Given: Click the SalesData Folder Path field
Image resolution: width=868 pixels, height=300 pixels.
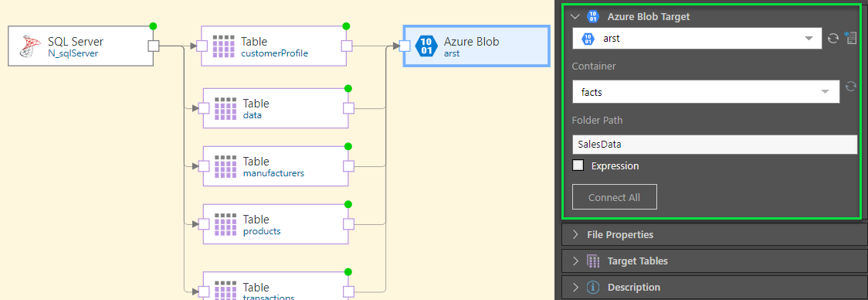Looking at the screenshot, I should tap(714, 144).
